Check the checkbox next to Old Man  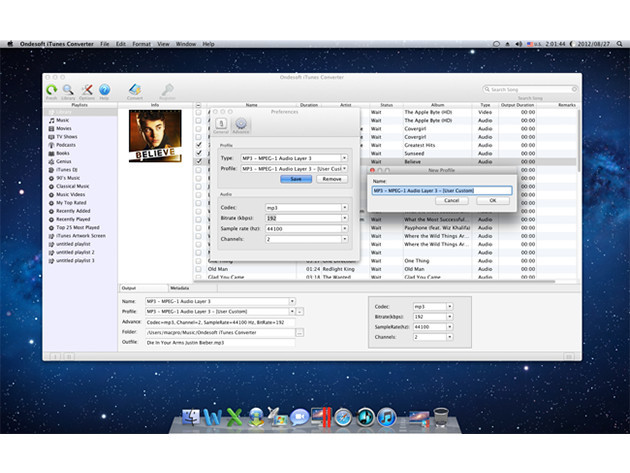pyautogui.click(x=198, y=269)
